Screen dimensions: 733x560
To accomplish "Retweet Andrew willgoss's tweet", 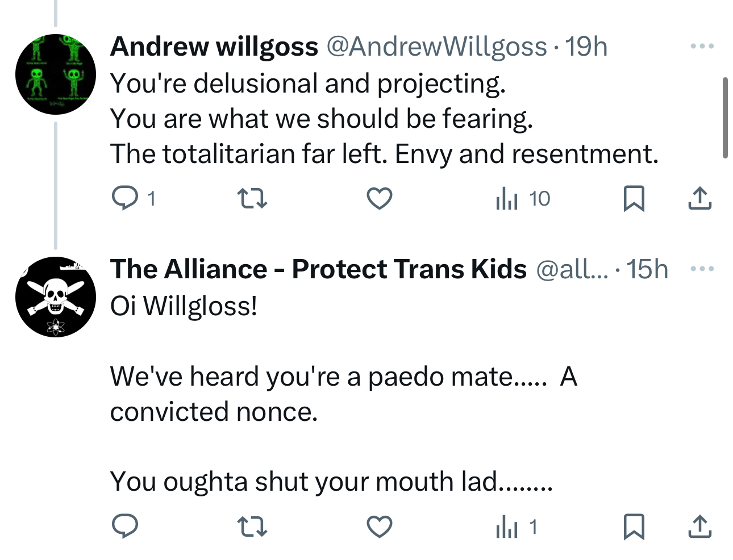I will click(x=251, y=198).
